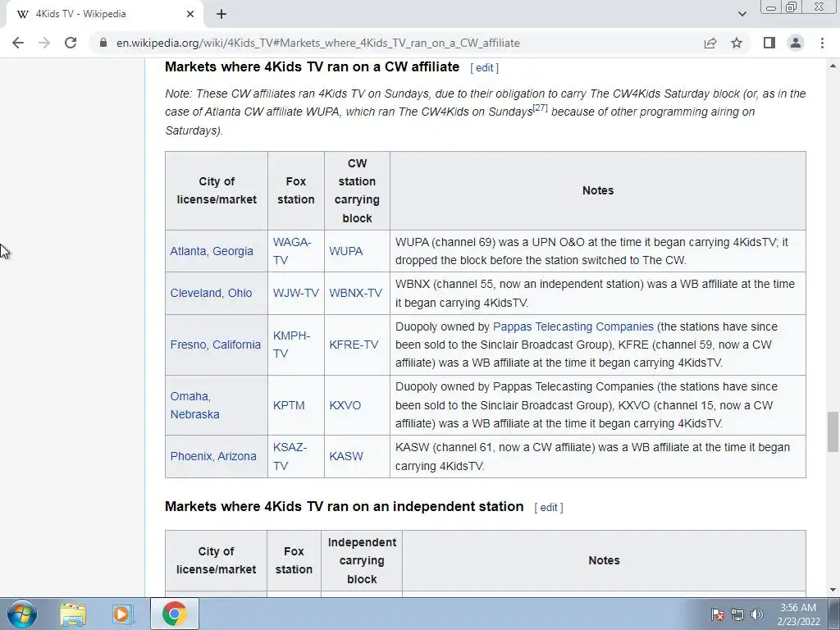Share this page via share icon

click(x=710, y=43)
